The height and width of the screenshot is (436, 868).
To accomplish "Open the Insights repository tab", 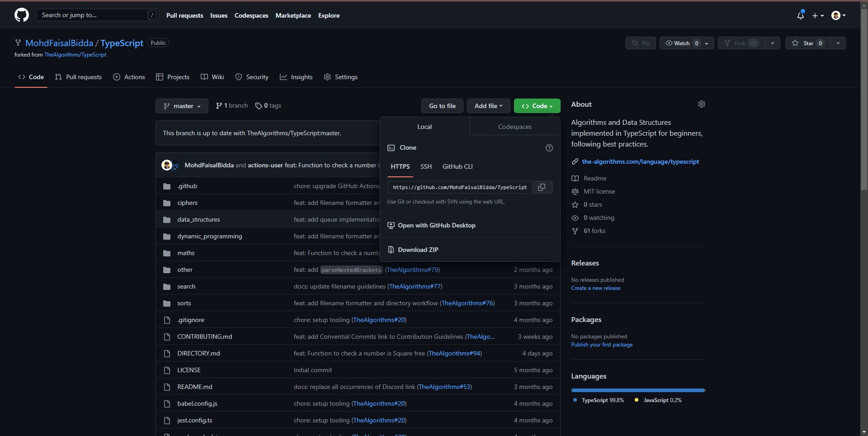I will pyautogui.click(x=296, y=77).
